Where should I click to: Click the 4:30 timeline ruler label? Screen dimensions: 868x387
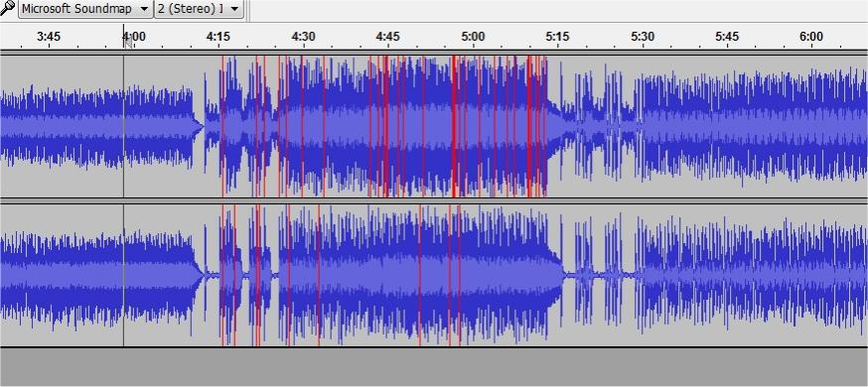click(303, 37)
